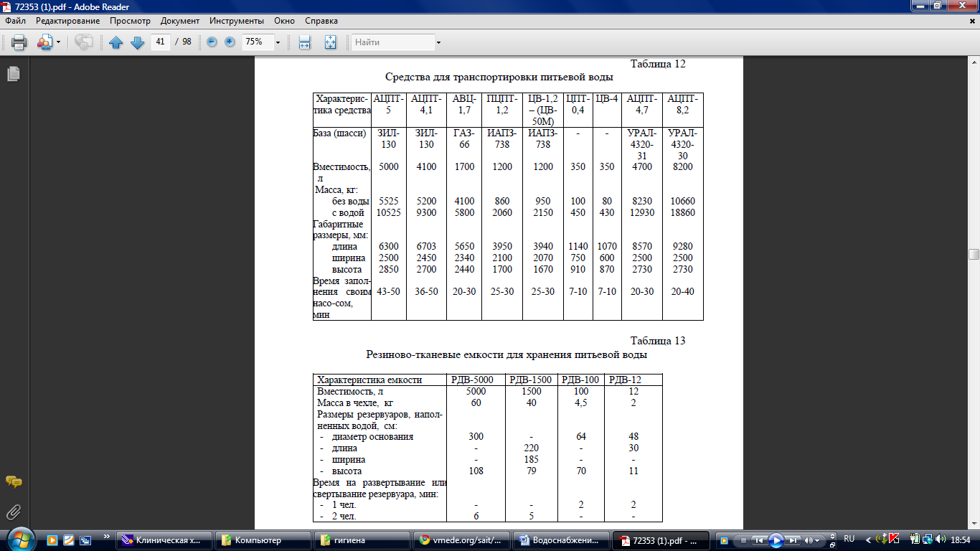Click Play on taskbar media player
This screenshot has width=980, height=551.
pos(776,540)
